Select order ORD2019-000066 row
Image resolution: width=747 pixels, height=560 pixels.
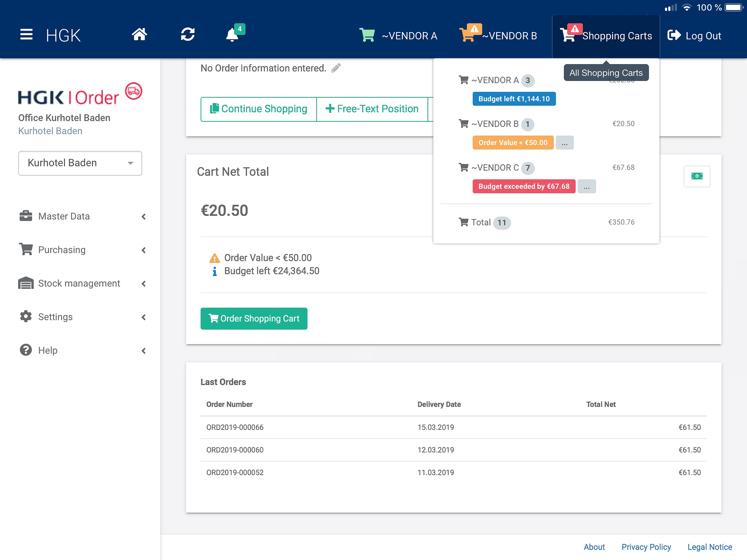coord(453,427)
